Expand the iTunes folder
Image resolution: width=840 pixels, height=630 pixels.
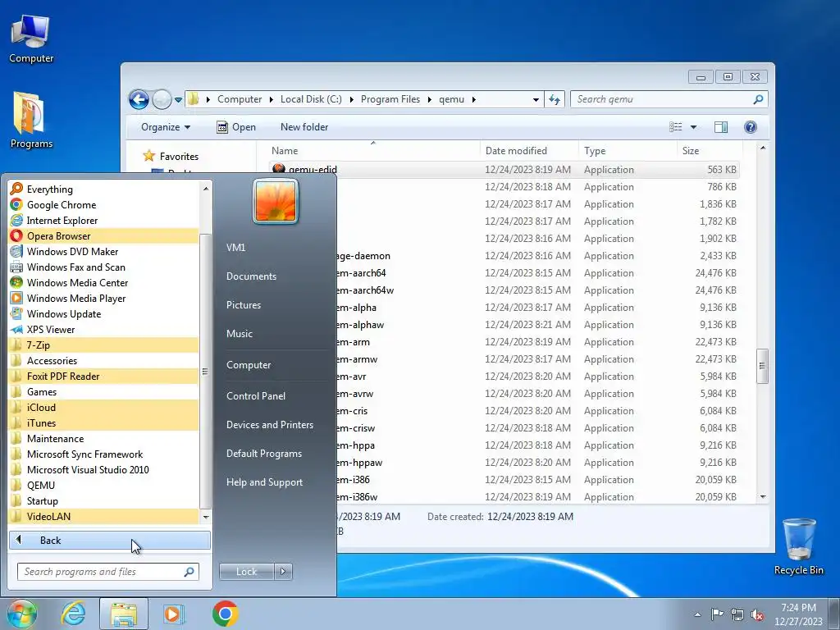click(x=103, y=422)
